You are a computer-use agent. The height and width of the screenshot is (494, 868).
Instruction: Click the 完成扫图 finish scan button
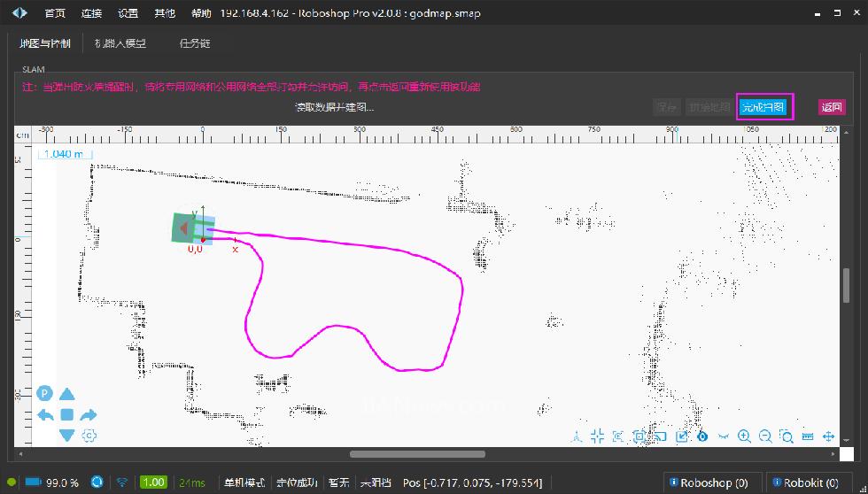tap(763, 107)
